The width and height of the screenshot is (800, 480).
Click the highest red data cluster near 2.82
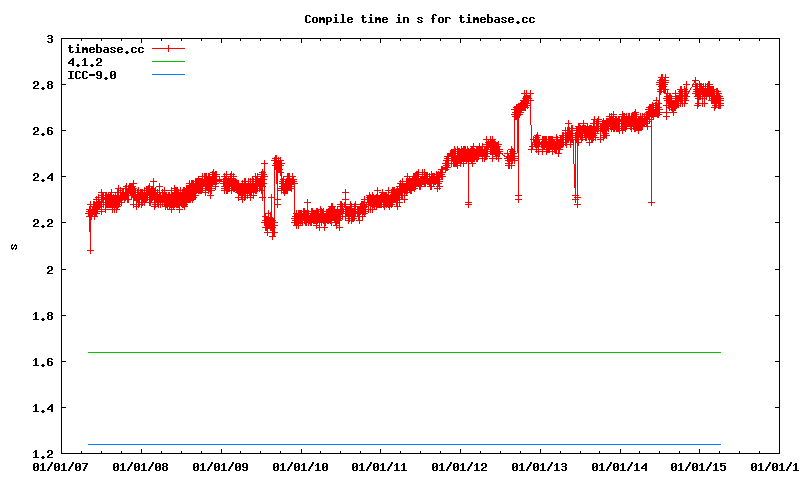pos(662,80)
